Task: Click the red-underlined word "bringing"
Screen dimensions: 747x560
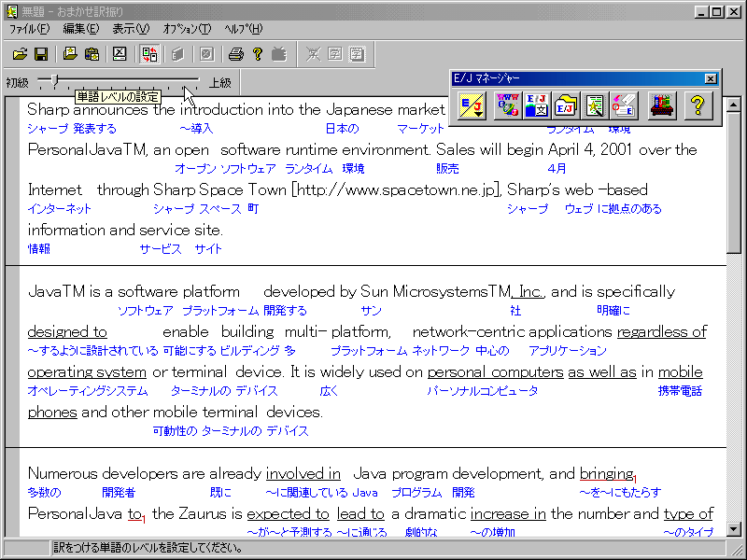Action: 606,474
